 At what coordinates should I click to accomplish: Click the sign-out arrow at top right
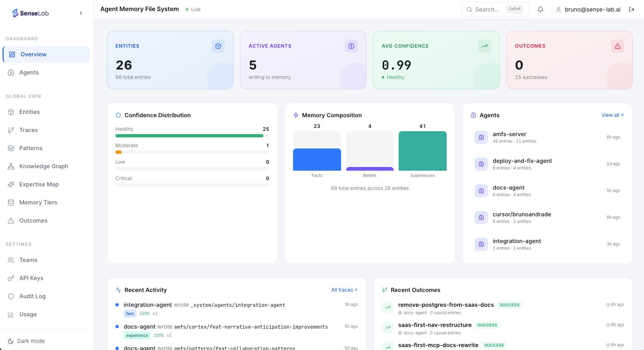pyautogui.click(x=632, y=9)
